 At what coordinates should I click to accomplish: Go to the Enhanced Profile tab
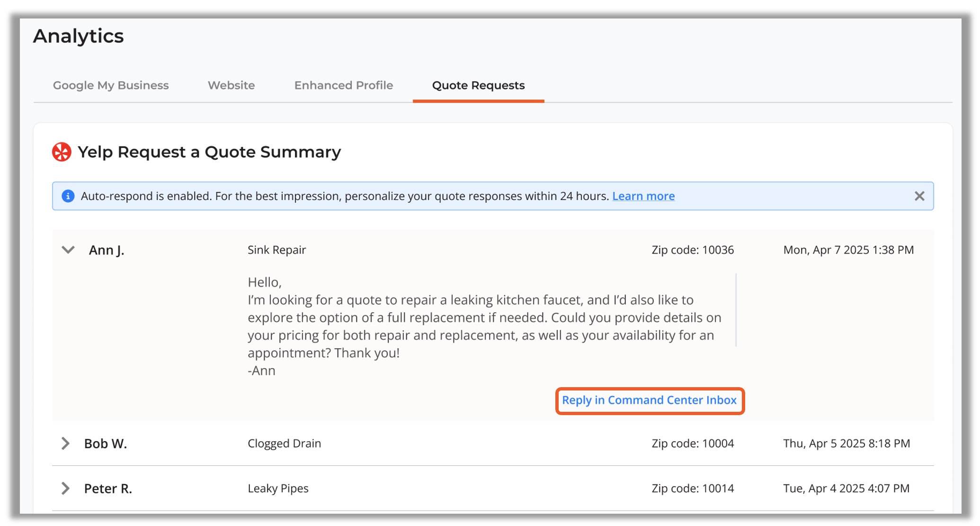click(x=344, y=85)
